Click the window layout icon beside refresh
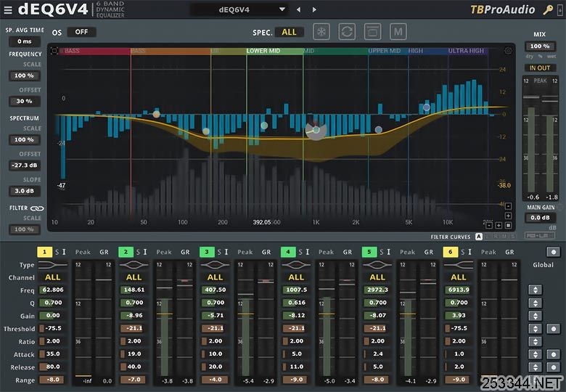This screenshot has height=392, width=566. pyautogui.click(x=372, y=32)
